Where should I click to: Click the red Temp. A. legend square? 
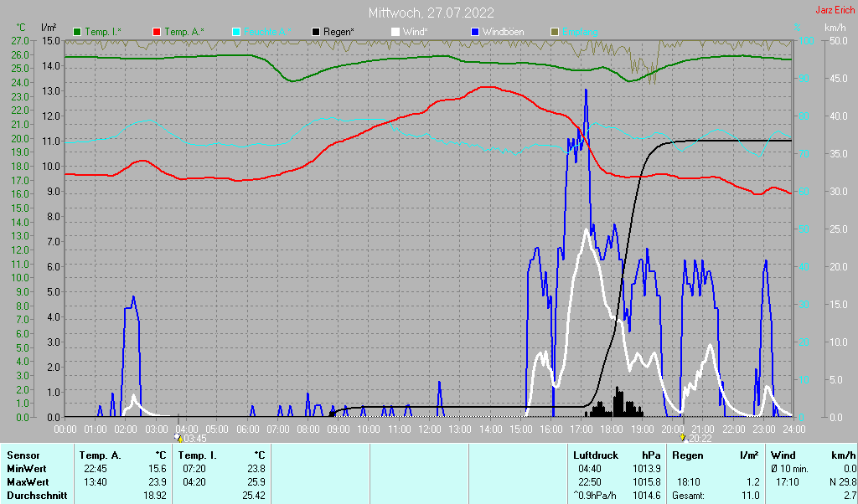click(157, 32)
